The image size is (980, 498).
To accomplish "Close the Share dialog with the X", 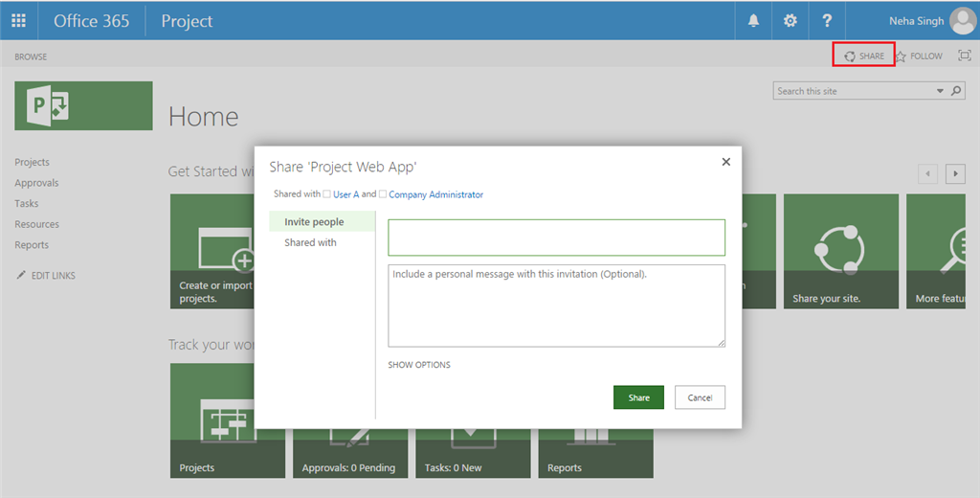I will [x=725, y=162].
